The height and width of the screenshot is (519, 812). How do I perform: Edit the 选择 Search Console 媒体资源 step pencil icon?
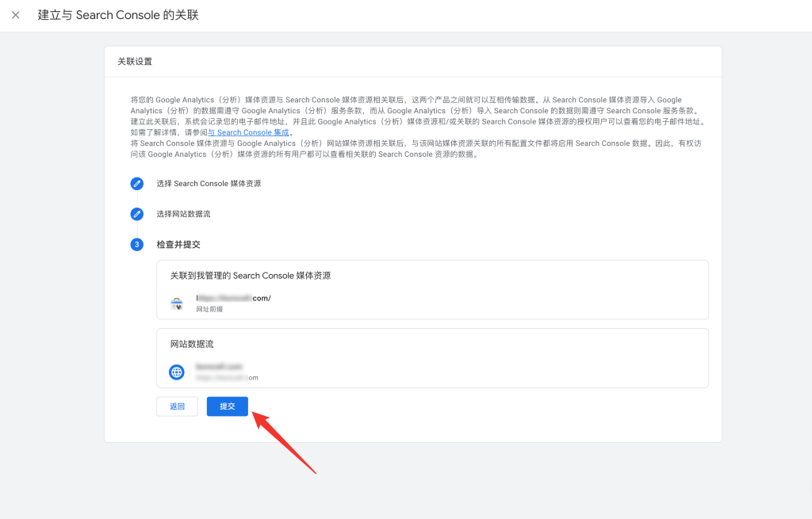click(x=136, y=184)
